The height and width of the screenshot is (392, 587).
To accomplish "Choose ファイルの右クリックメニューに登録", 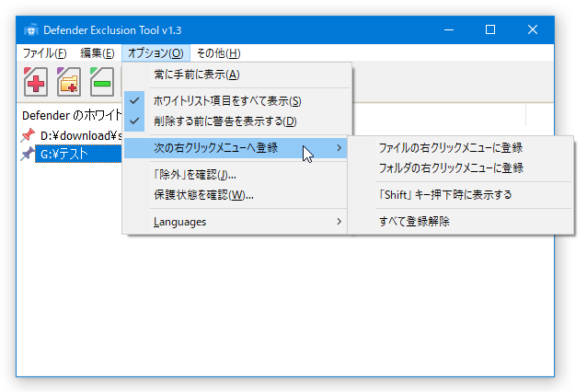I will pyautogui.click(x=460, y=148).
